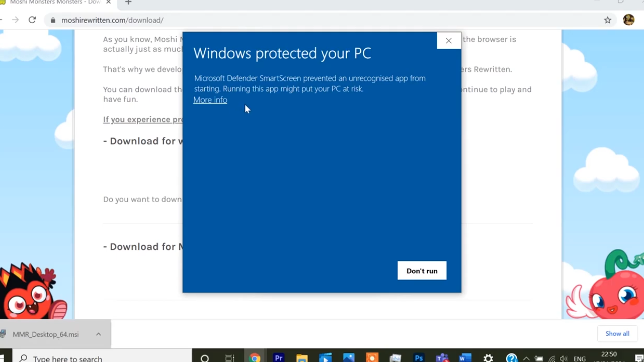Reload the Moshi Monsters download page
Viewport: 644px width, 362px height.
32,20
